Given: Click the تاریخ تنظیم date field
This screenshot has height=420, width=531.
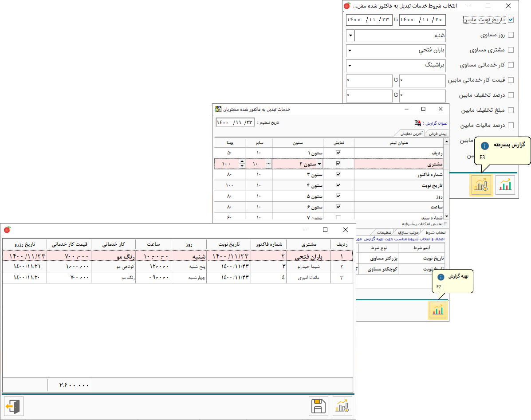Looking at the screenshot, I should pos(235,122).
